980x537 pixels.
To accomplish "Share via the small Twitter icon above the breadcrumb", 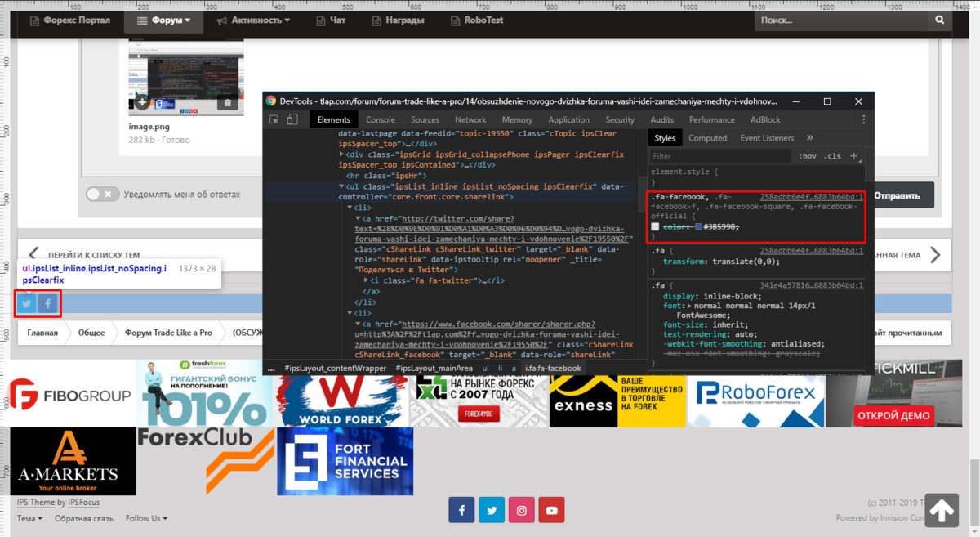I will click(26, 304).
